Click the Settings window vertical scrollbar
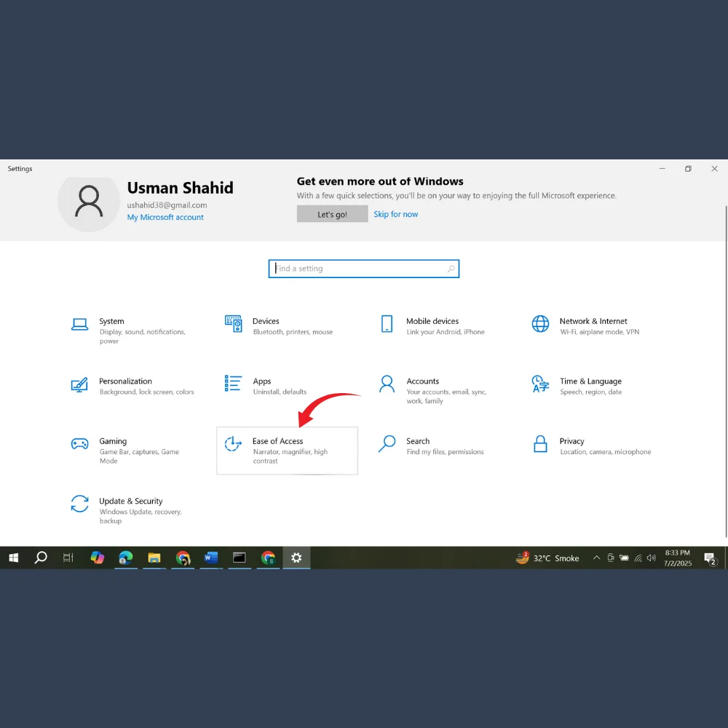The image size is (728, 728). [x=726, y=371]
